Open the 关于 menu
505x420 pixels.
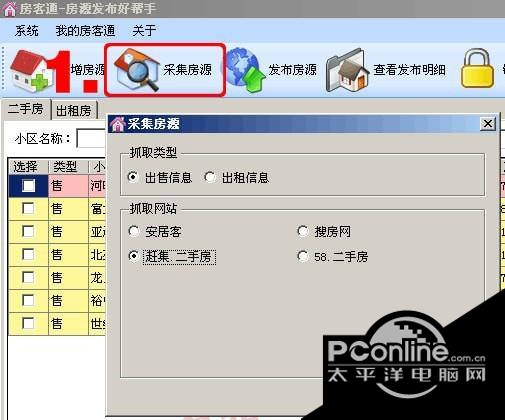144,31
